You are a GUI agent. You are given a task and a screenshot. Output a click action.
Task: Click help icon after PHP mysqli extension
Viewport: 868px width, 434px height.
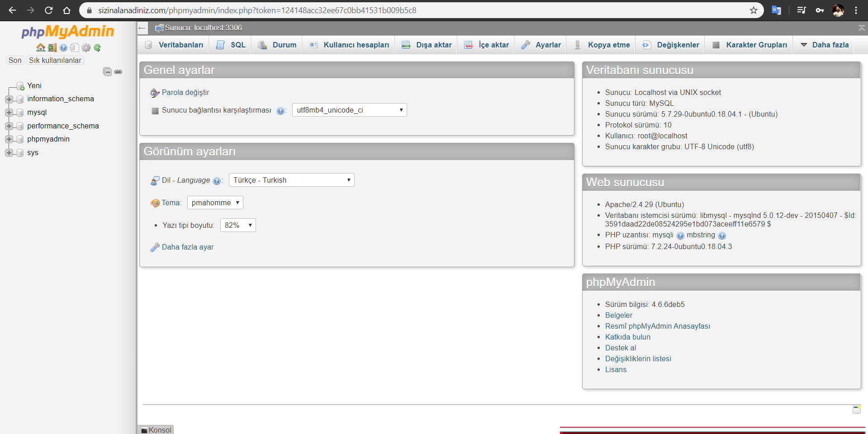pyautogui.click(x=680, y=236)
